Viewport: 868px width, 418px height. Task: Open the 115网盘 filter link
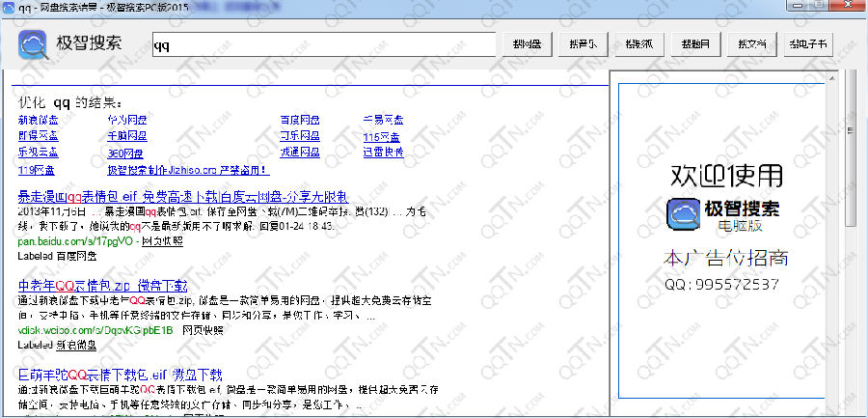[382, 137]
